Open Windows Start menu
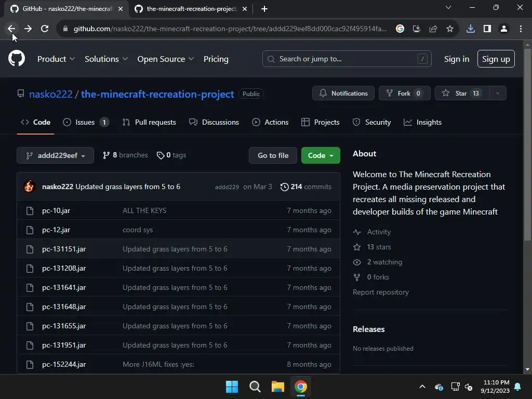532x399 pixels. coord(232,387)
